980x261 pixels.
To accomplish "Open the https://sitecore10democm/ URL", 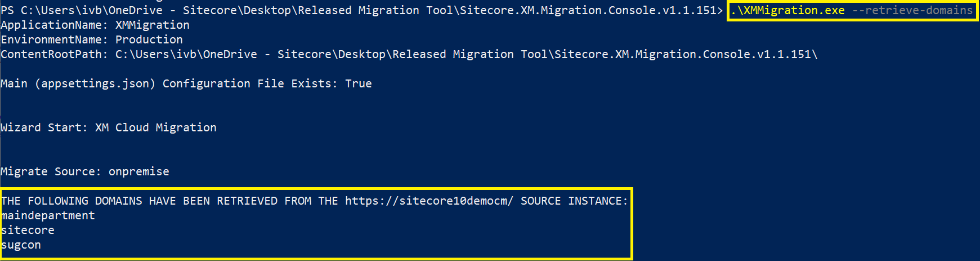I will click(x=429, y=201).
